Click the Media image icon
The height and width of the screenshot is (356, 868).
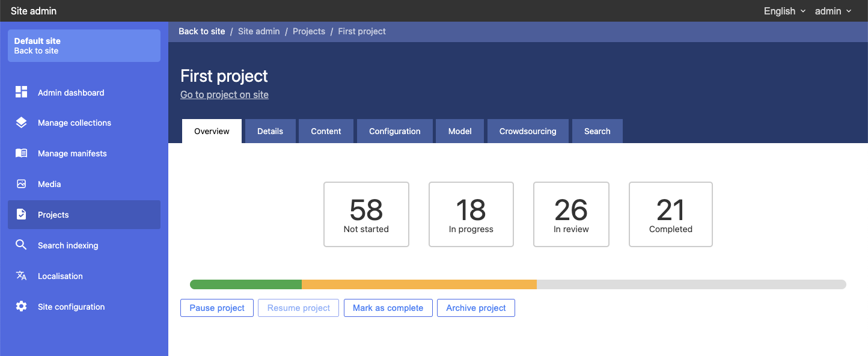(22, 184)
